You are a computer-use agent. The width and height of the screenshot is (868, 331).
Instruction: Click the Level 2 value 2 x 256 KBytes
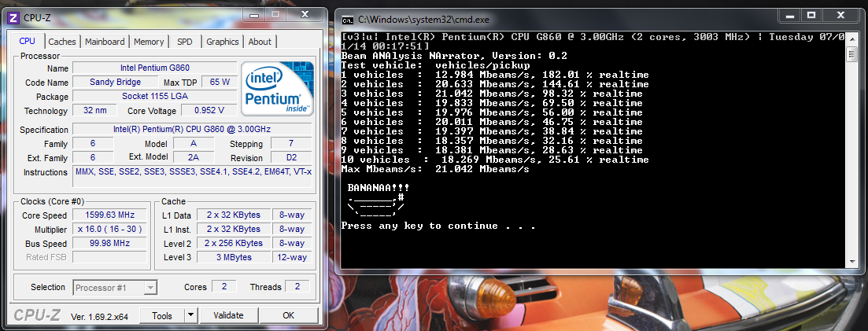point(233,244)
